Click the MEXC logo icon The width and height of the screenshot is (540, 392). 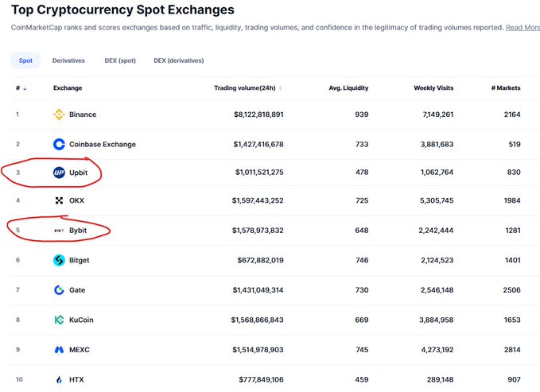click(x=59, y=350)
